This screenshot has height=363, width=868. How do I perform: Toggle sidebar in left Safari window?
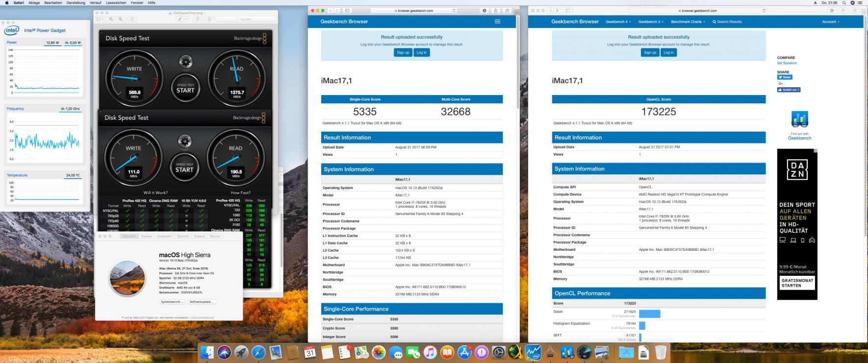tap(347, 10)
